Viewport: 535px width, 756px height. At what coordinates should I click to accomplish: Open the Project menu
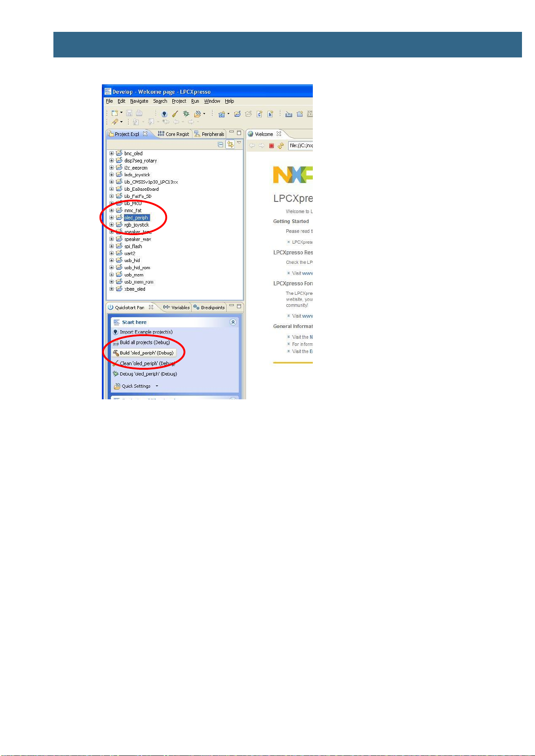pyautogui.click(x=179, y=101)
